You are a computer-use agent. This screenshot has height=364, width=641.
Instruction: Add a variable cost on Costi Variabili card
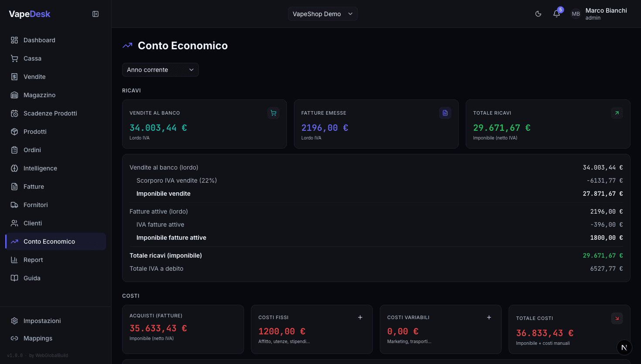coord(489,317)
